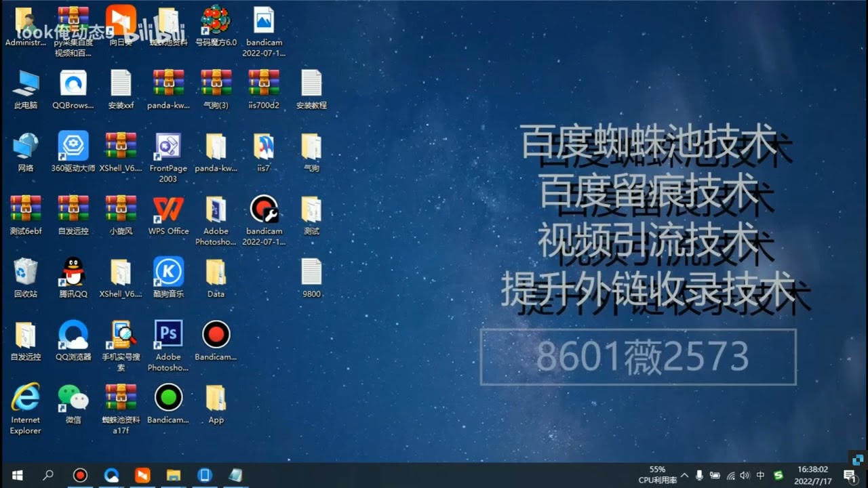The image size is (868, 488).
Task: Open bandicam file with wrench icon
Action: coord(264,209)
